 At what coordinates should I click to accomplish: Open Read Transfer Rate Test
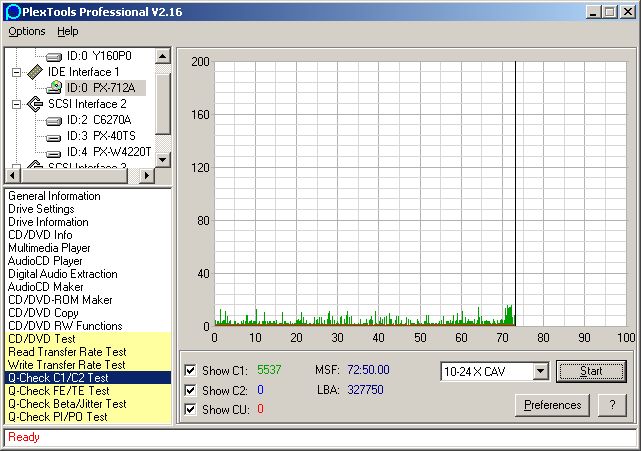pyautogui.click(x=88, y=352)
